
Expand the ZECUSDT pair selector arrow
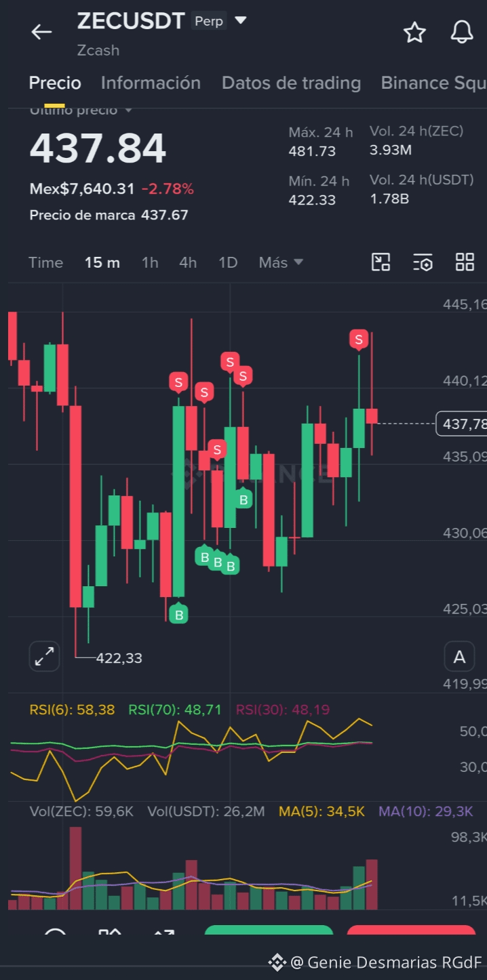[240, 21]
